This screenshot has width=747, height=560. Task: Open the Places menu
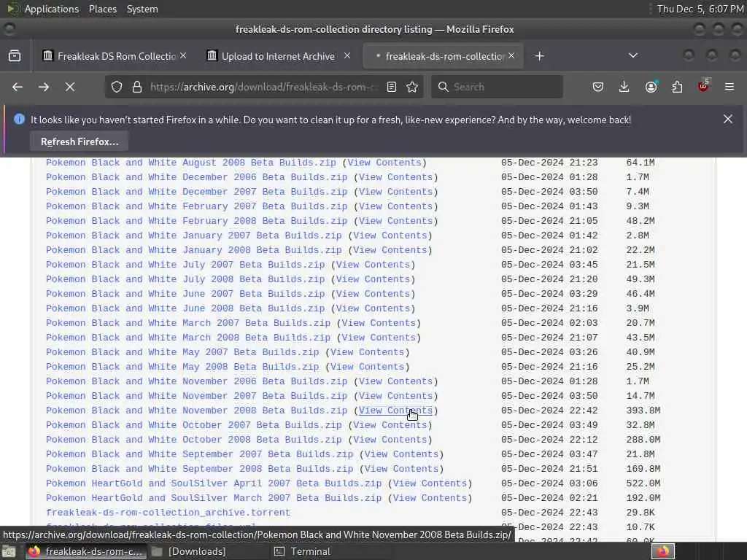pyautogui.click(x=103, y=9)
